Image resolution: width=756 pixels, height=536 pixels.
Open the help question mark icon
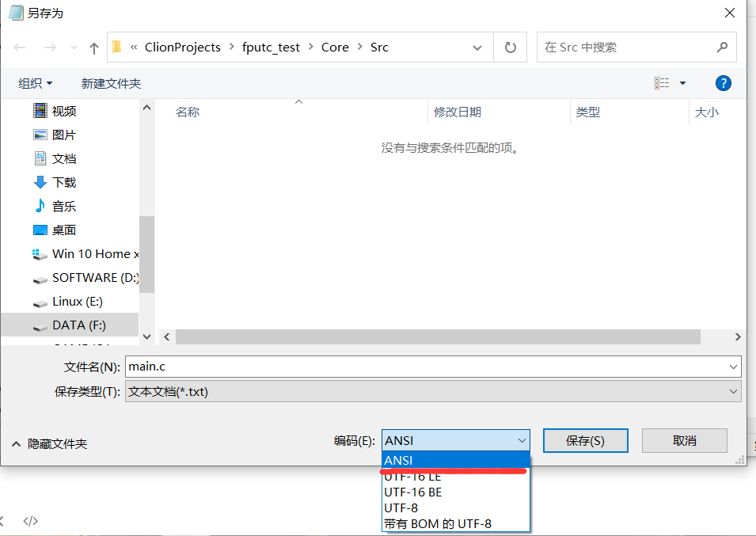[722, 83]
